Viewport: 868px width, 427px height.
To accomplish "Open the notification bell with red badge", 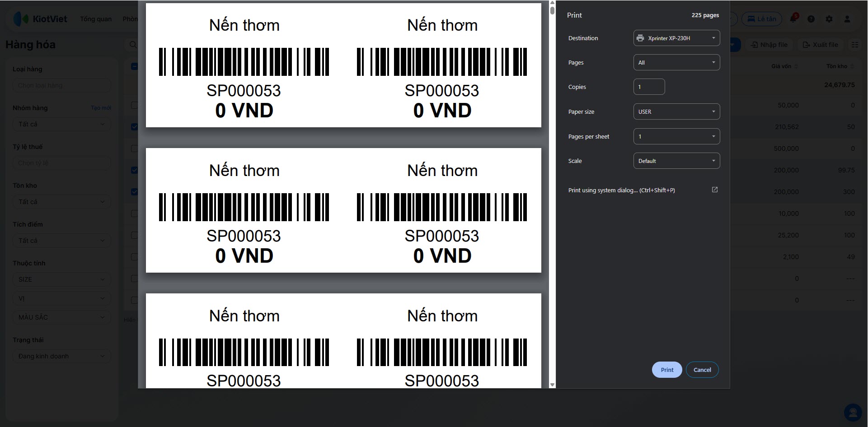I will (793, 19).
